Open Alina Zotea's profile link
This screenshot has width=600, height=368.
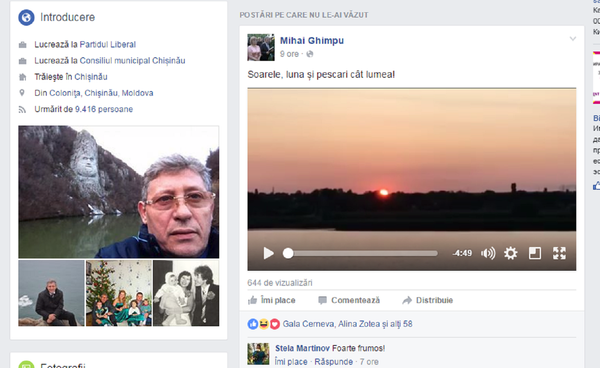(x=359, y=324)
